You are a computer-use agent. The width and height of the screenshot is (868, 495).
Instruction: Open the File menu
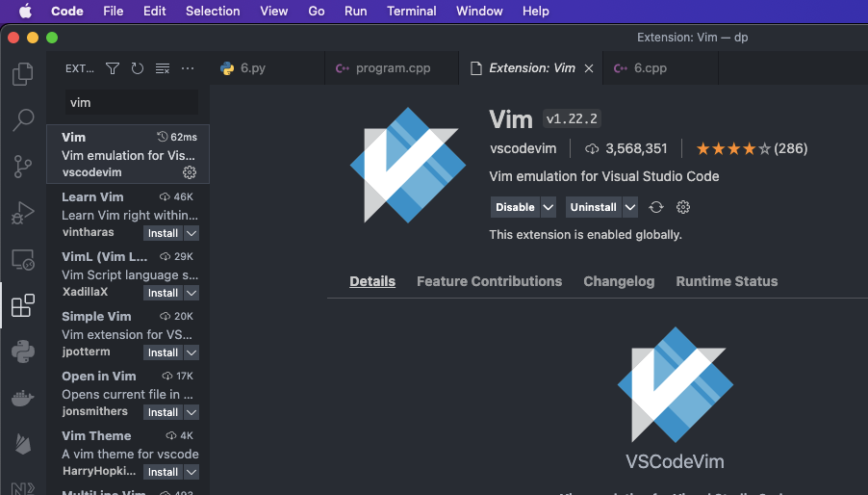[x=113, y=11]
